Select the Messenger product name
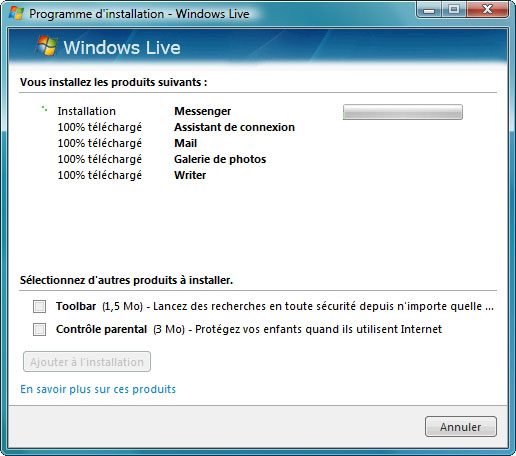Screen dimensions: 516x456 point(203,111)
